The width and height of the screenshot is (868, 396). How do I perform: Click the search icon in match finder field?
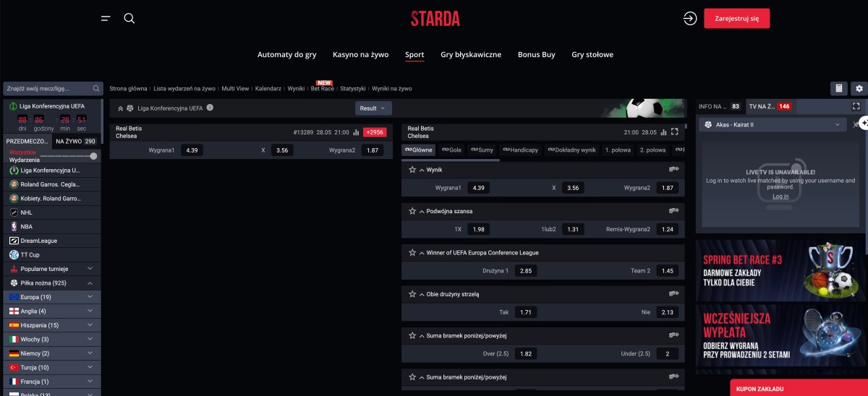click(x=96, y=89)
